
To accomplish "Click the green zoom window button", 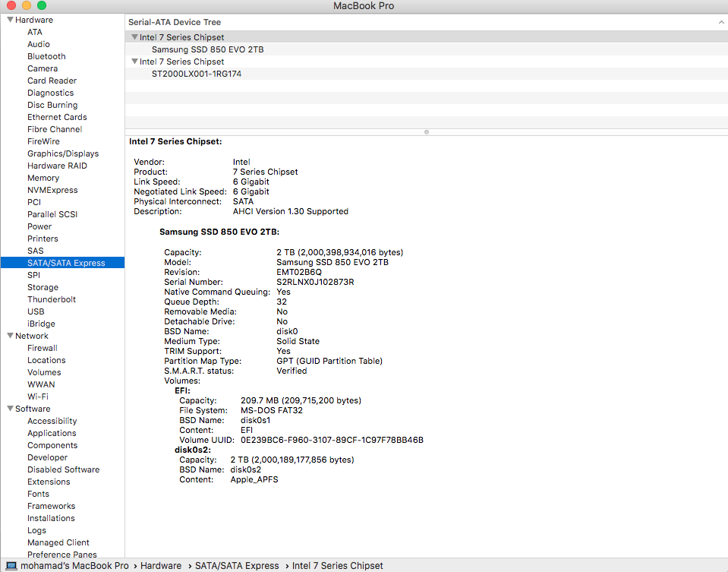I will pyautogui.click(x=42, y=5).
